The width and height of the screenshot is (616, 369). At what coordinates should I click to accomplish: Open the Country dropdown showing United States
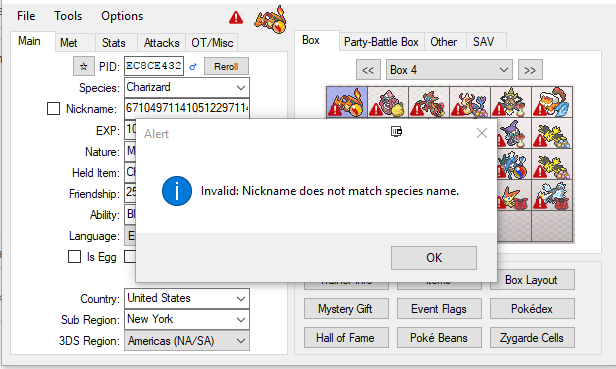coord(187,298)
